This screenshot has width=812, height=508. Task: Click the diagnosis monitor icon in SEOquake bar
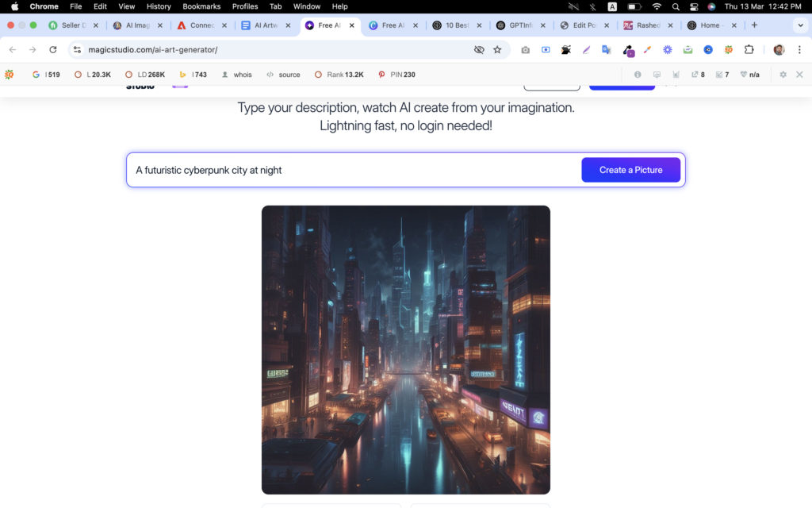(x=657, y=75)
